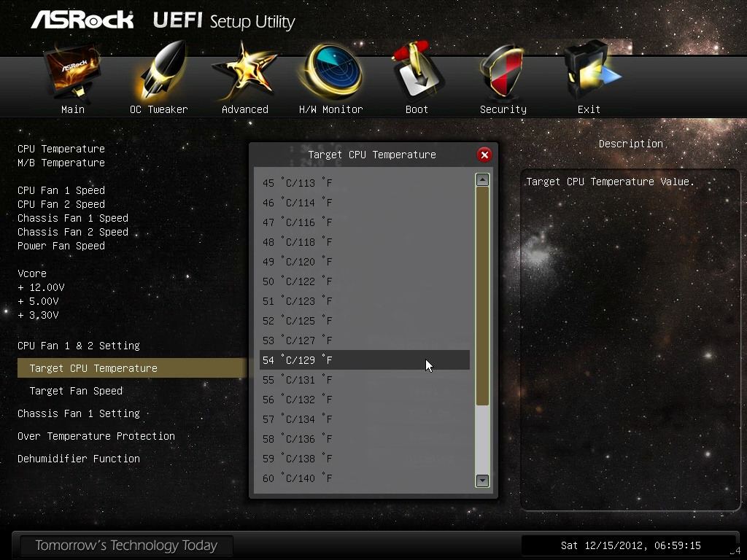This screenshot has width=747, height=560.
Task: Choose 53 °C/127 °F option
Action: click(365, 341)
